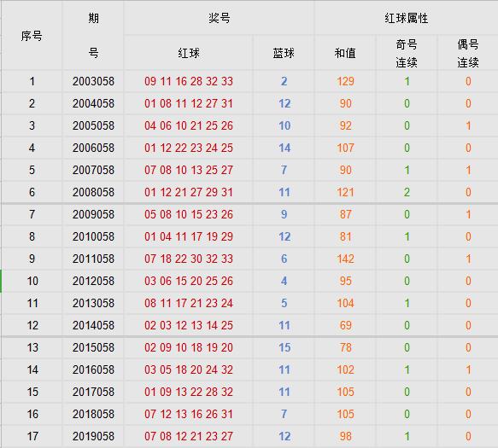The height and width of the screenshot is (448, 498).
Task: Click the 序号 column header
Action: pos(32,36)
